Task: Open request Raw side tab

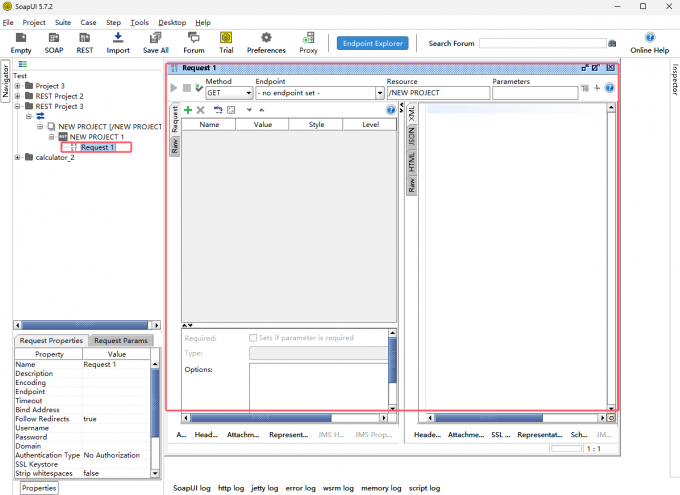Action: [x=174, y=146]
